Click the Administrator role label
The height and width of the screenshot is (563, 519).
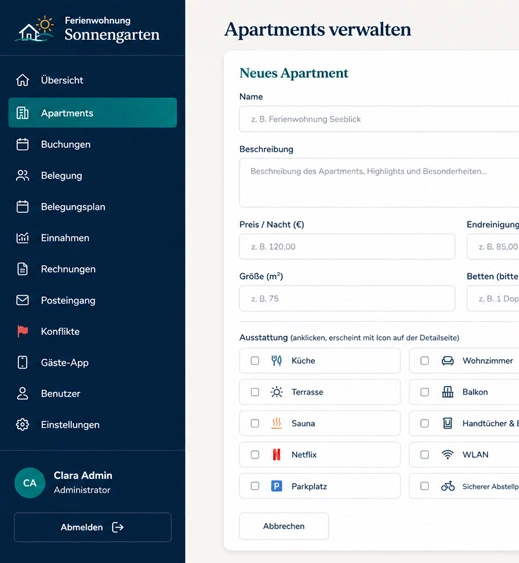click(82, 490)
